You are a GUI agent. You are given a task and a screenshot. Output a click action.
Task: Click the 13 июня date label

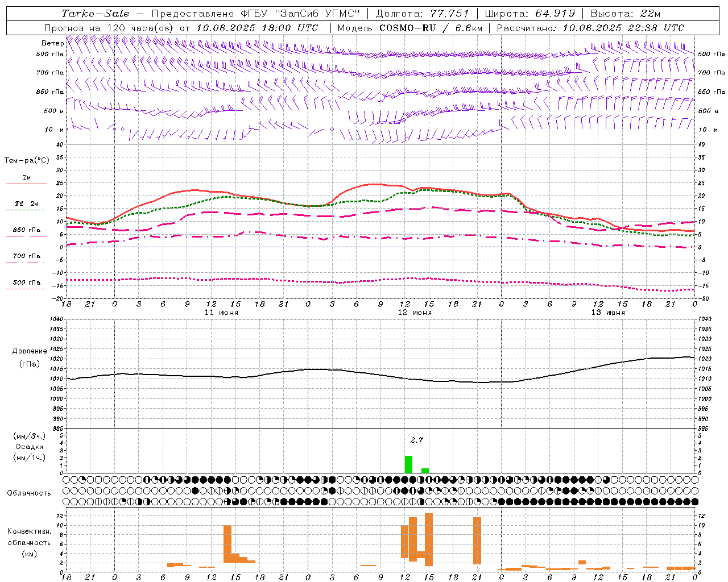click(608, 313)
